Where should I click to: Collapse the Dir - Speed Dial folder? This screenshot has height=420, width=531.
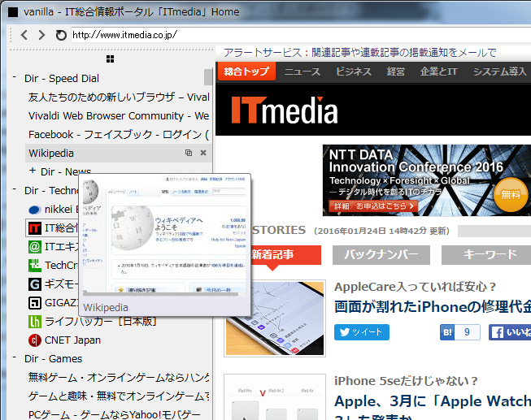pos(15,77)
